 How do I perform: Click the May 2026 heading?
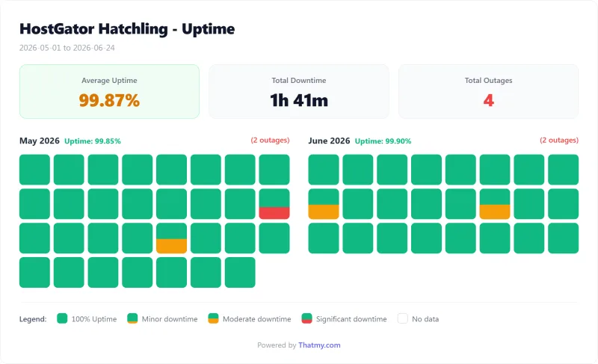(40, 141)
